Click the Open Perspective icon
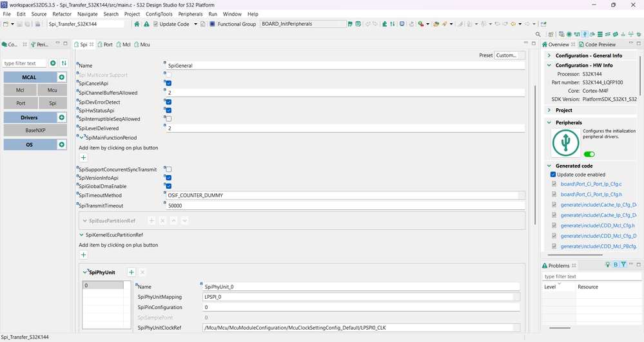The width and height of the screenshot is (644, 342). tap(551, 34)
